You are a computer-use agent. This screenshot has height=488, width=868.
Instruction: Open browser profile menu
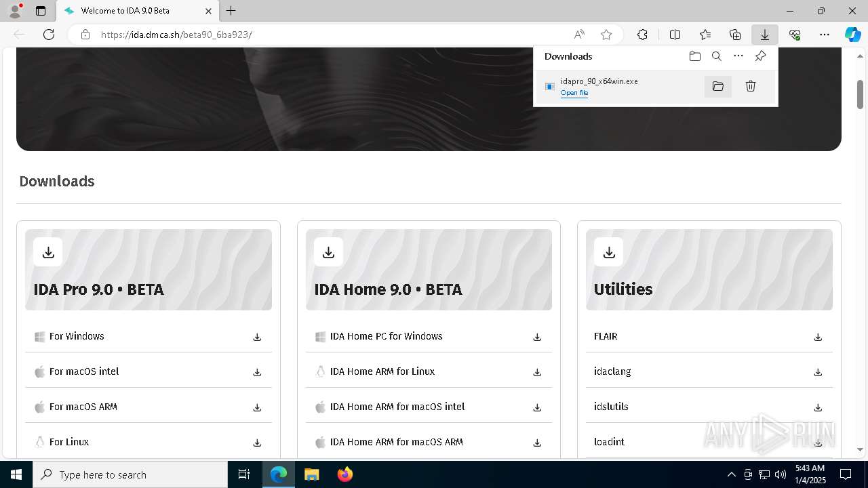(x=14, y=11)
